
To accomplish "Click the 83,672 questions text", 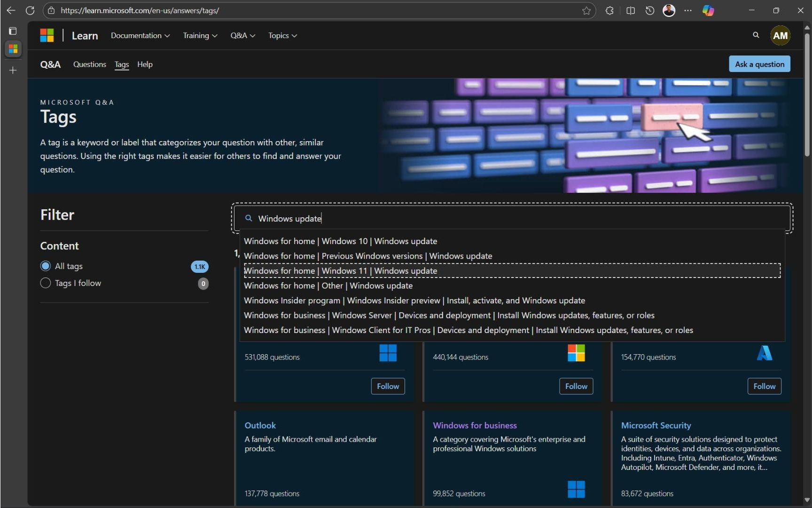I will [x=647, y=493].
